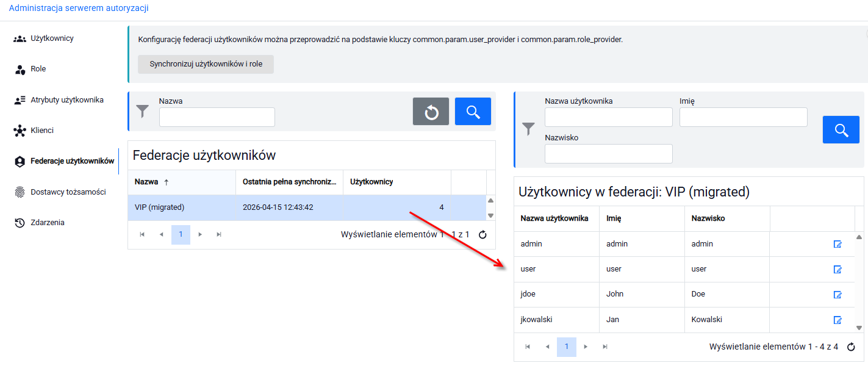Screen dimensions: 868x374
Task: Open the Użytkownicy section in sidebar
Action: (x=52, y=38)
